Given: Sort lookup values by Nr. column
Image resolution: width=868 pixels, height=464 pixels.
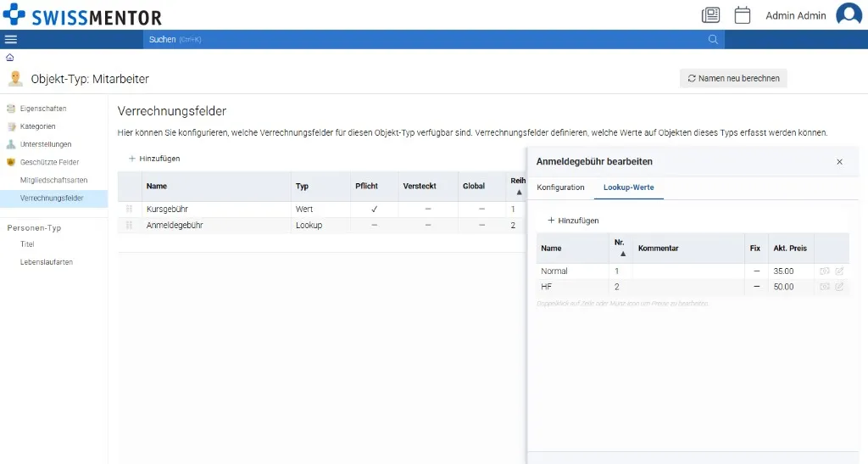Looking at the screenshot, I should 620,248.
